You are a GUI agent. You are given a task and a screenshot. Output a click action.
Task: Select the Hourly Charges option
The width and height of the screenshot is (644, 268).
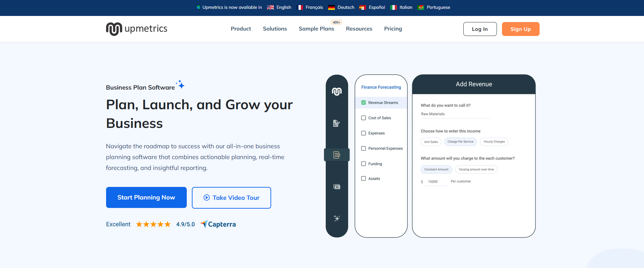494,142
